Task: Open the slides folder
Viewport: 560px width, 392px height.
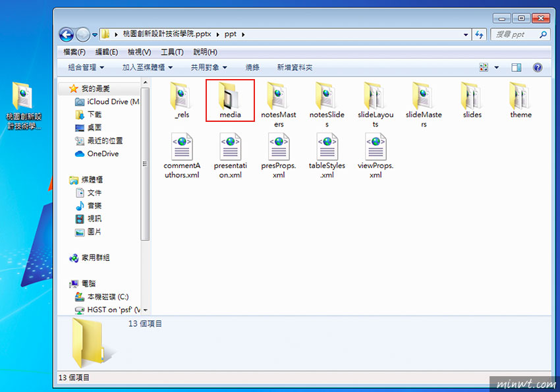Action: pos(472,100)
